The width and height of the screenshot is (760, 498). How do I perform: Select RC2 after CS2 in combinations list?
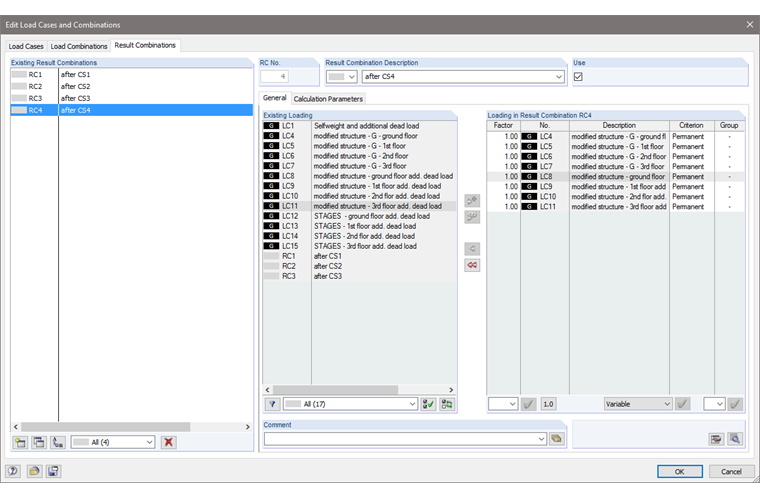pyautogui.click(x=131, y=86)
